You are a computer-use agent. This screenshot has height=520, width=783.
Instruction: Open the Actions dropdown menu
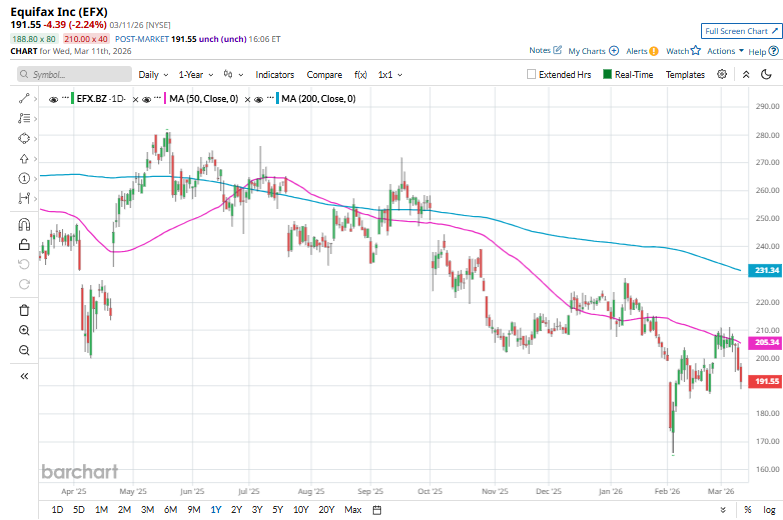click(x=725, y=51)
